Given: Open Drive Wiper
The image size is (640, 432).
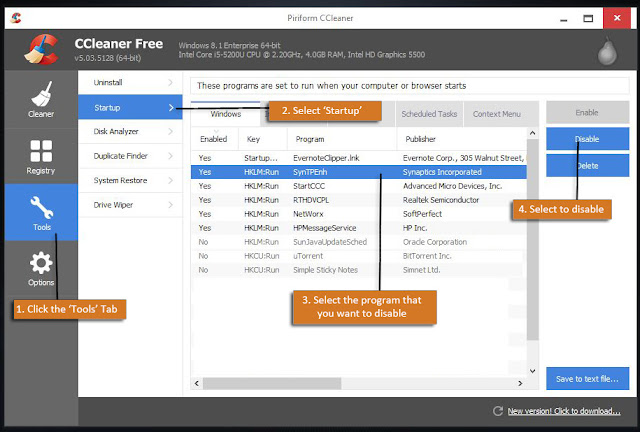Looking at the screenshot, I should pyautogui.click(x=130, y=205).
